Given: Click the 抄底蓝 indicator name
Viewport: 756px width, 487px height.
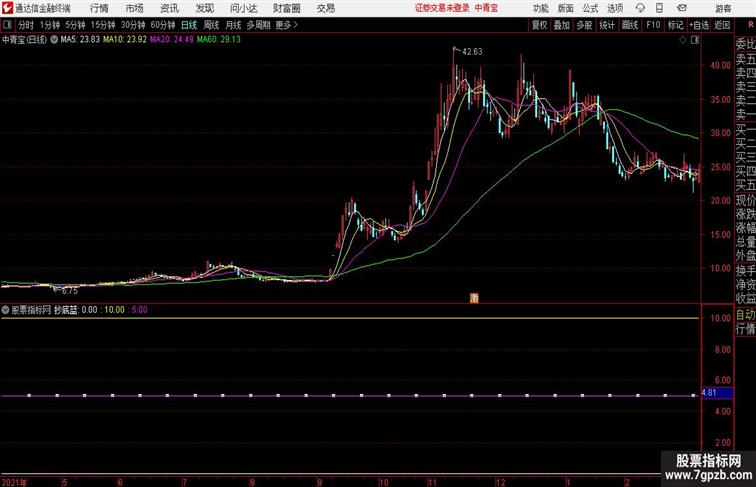Looking at the screenshot, I should (x=66, y=310).
